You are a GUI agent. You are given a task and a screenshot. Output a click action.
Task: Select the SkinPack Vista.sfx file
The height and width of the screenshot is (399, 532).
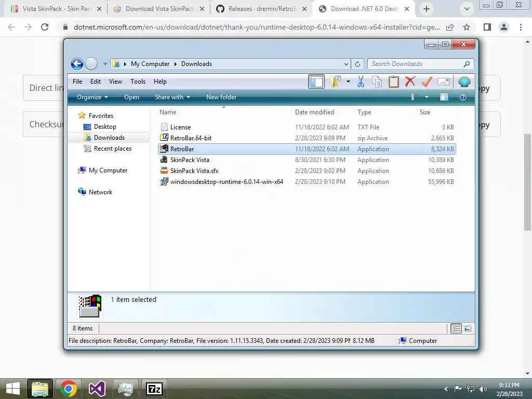307,170
